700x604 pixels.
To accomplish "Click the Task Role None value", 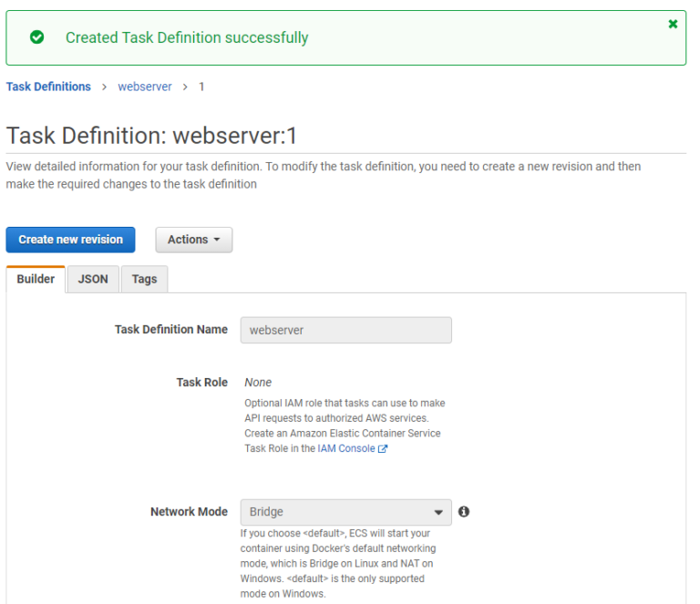I will pyautogui.click(x=258, y=383).
